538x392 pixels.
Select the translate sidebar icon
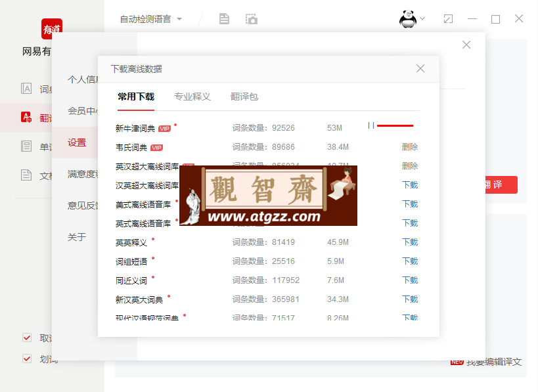point(26,118)
